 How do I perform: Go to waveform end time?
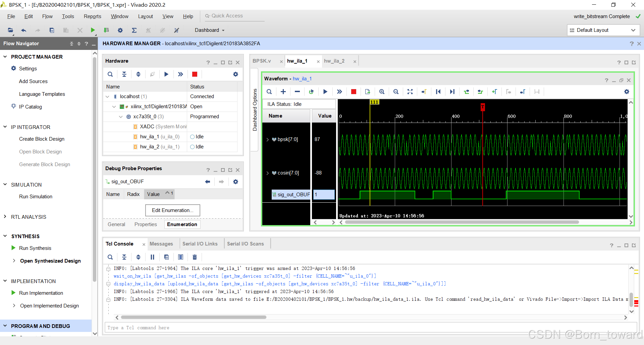(452, 92)
